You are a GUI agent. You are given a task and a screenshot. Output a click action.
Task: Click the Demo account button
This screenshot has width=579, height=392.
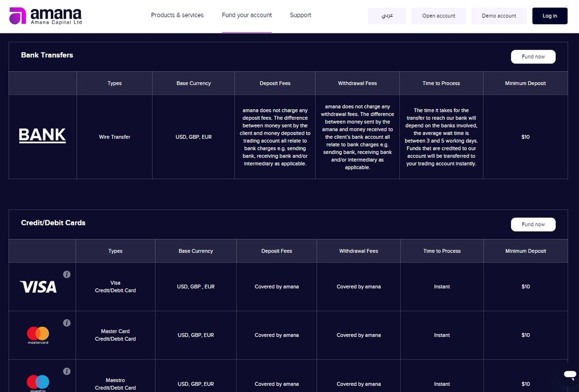(x=499, y=16)
